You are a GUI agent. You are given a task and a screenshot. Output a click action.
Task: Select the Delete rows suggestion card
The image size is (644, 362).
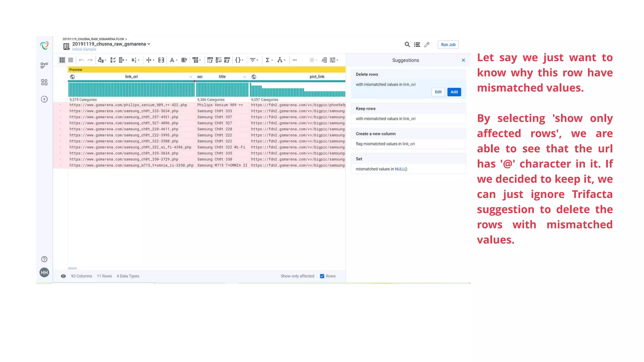408,84
